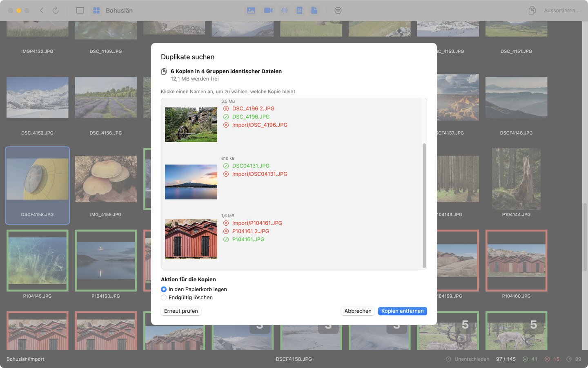Screen dimensions: 588x368
Task: Go back with the toolbar chevron
Action: pyautogui.click(x=42, y=11)
